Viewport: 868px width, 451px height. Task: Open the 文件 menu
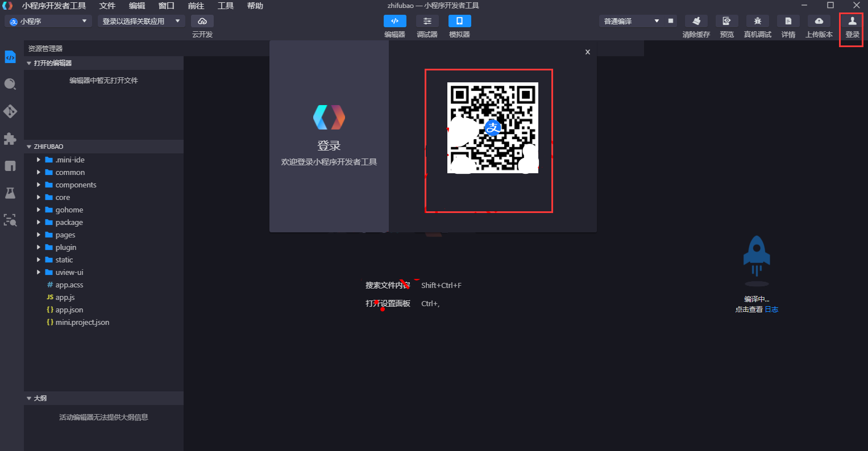(x=107, y=6)
